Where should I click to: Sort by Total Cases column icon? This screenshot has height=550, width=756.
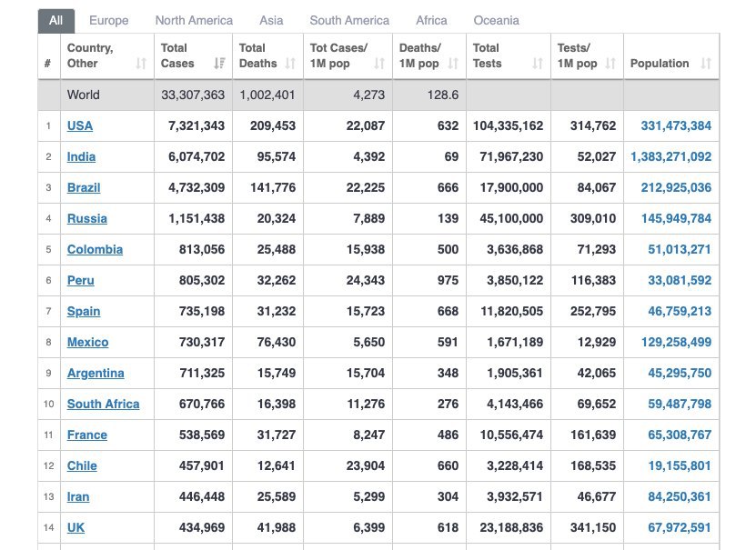coord(219,64)
